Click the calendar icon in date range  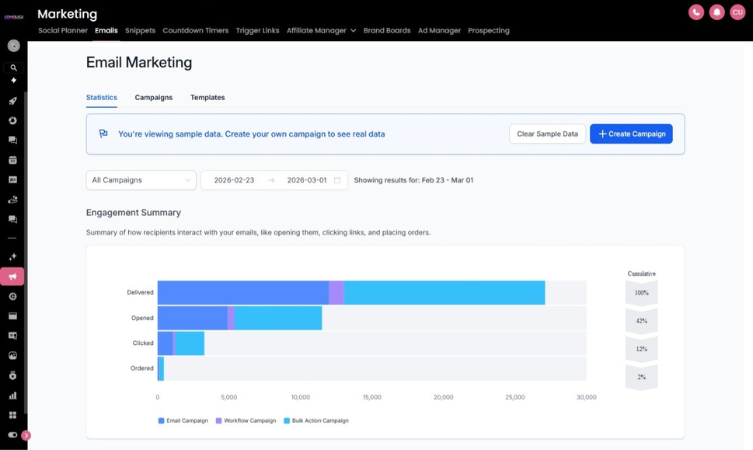(337, 180)
